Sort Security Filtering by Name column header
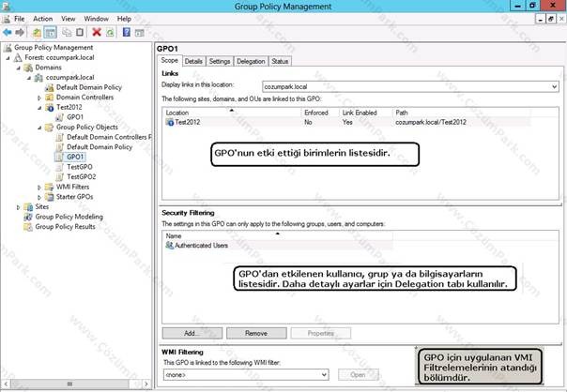The image size is (567, 392). tap(278, 236)
